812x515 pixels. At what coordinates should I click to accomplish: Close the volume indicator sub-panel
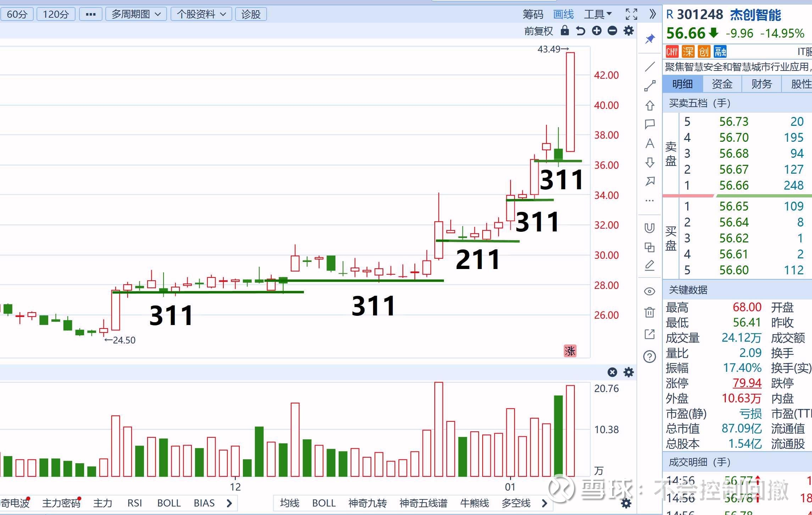coord(612,372)
